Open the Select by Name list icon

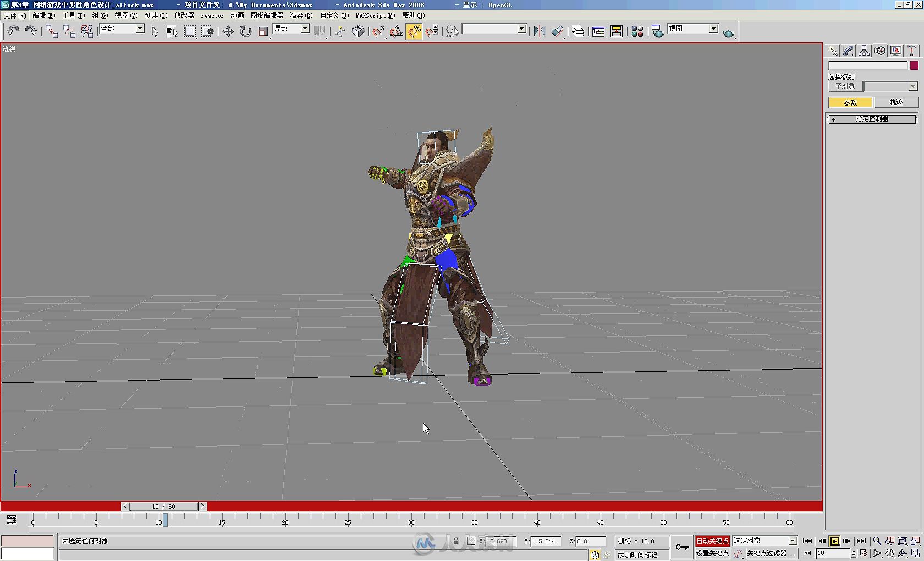point(172,31)
